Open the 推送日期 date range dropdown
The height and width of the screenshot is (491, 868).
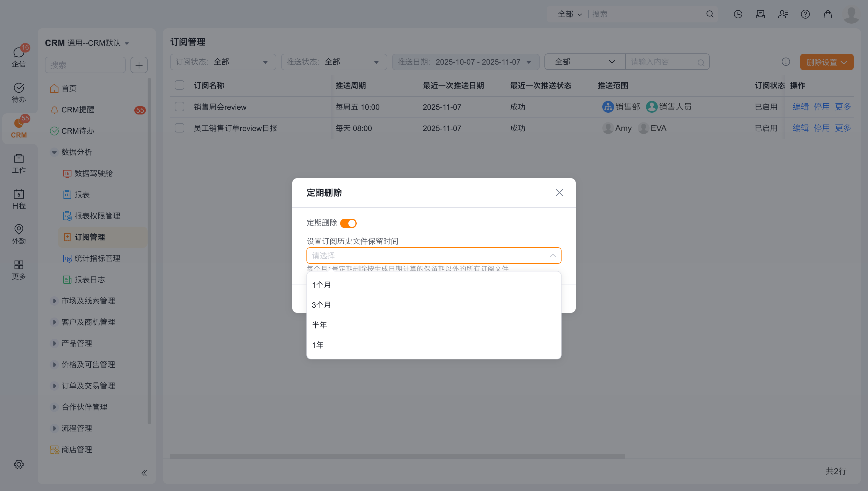(465, 62)
